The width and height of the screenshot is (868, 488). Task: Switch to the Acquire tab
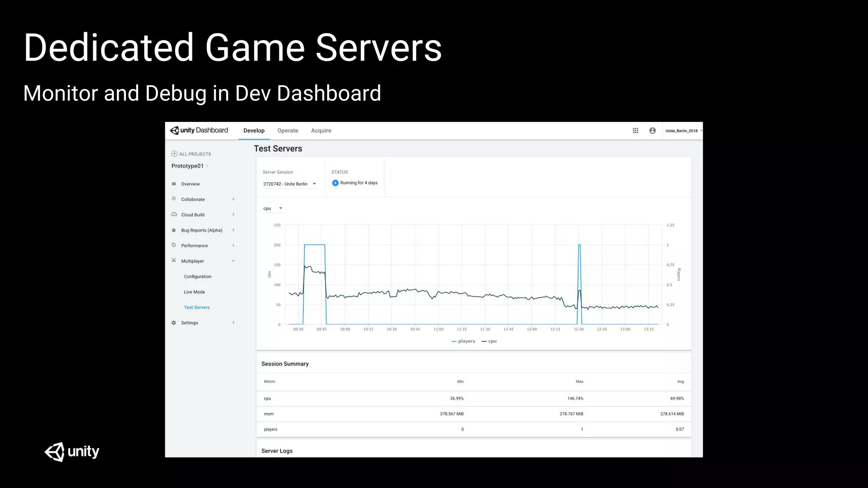(321, 130)
